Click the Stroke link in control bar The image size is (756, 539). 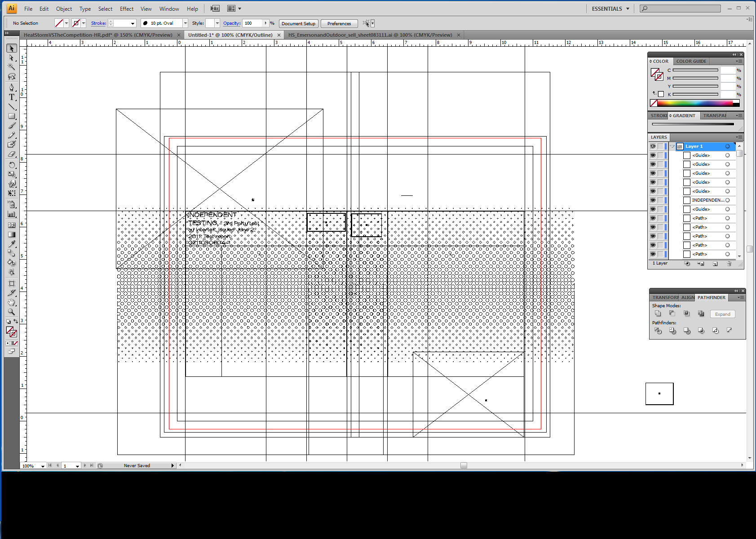click(x=98, y=23)
